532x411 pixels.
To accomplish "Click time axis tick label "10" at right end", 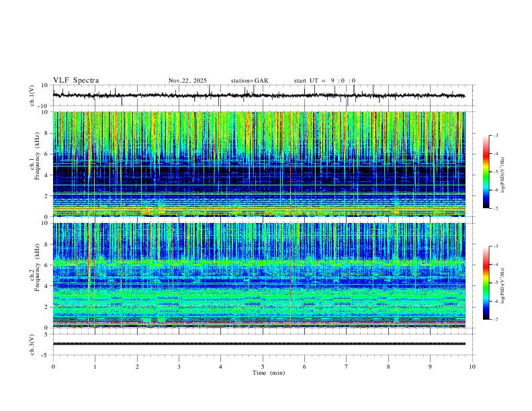I will [472, 367].
